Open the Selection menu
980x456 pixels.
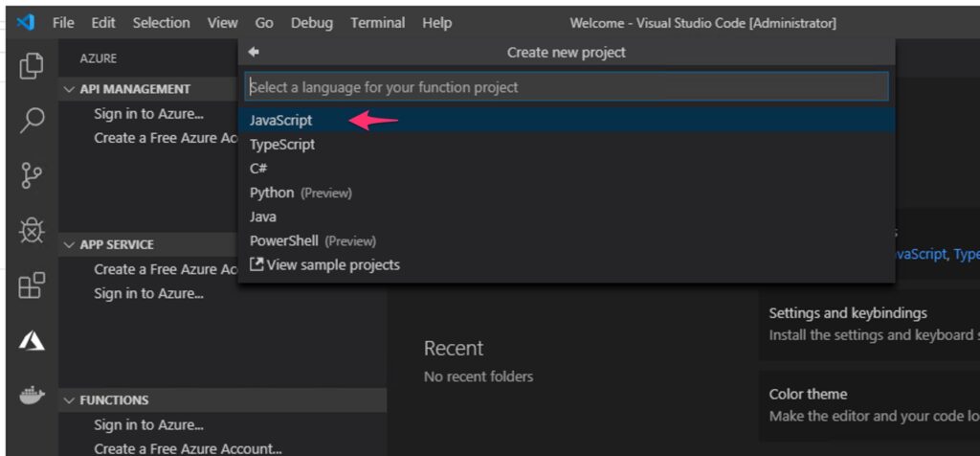(161, 22)
